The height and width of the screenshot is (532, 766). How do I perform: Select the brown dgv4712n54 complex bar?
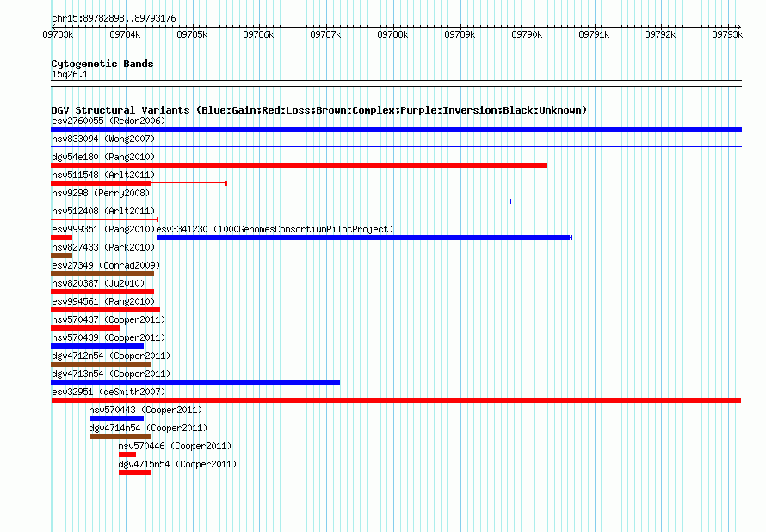tap(101, 364)
